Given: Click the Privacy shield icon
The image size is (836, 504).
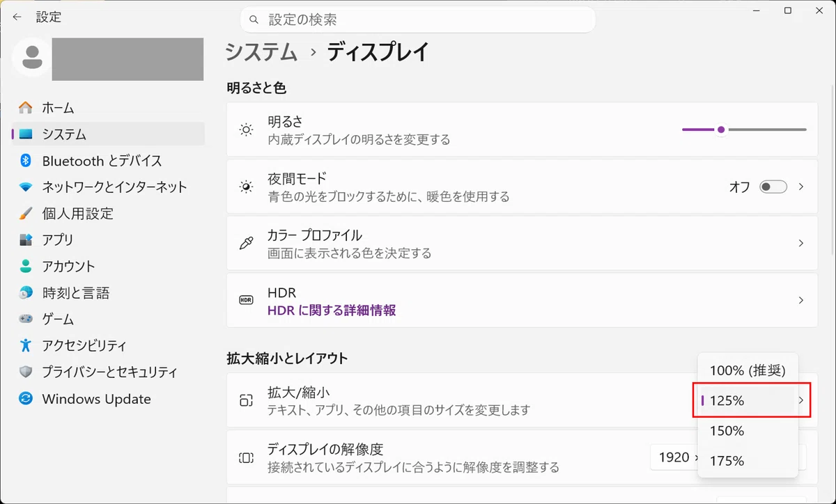Looking at the screenshot, I should [x=26, y=372].
